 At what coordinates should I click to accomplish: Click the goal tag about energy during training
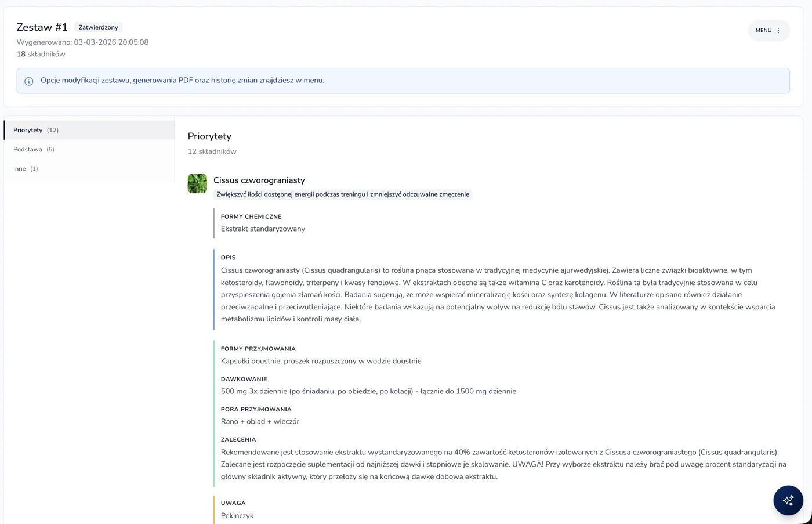[343, 194]
